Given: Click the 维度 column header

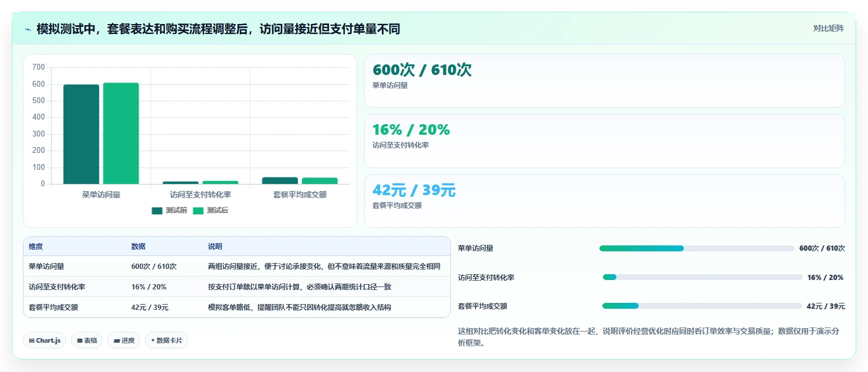Looking at the screenshot, I should click(x=36, y=247).
